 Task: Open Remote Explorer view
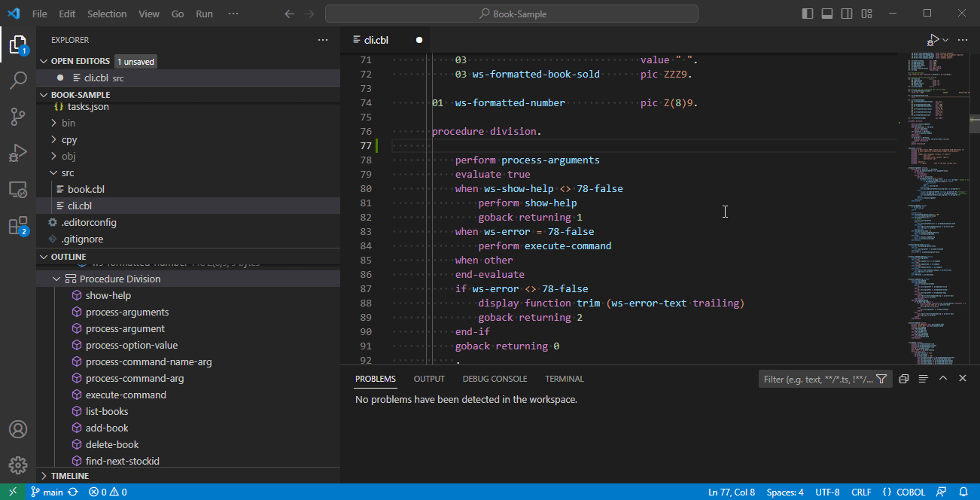tap(18, 189)
